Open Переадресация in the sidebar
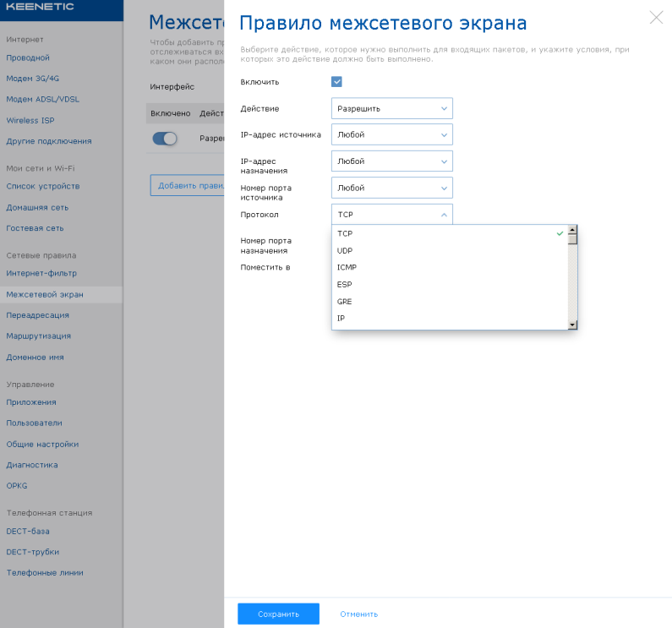 pyautogui.click(x=38, y=315)
